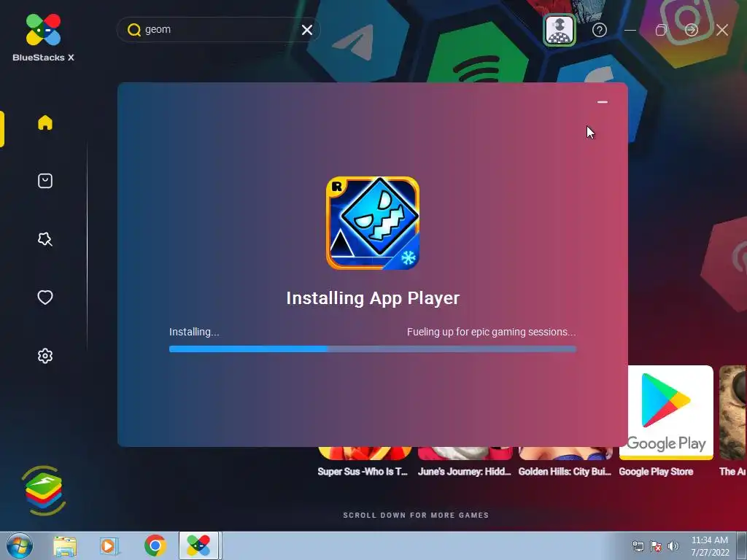The image size is (747, 560).
Task: Open the user profile avatar
Action: pyautogui.click(x=560, y=30)
